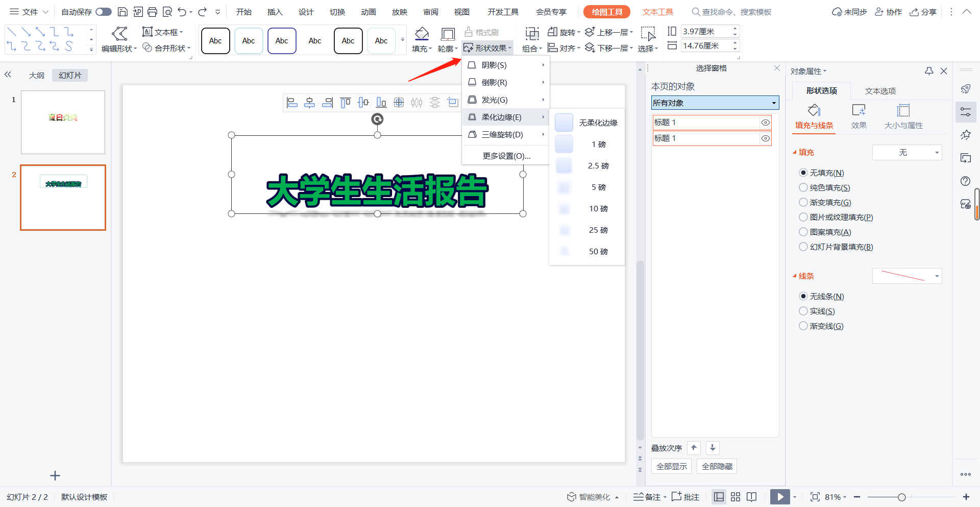
Task: Click the help question mark sidebar icon
Action: point(965,181)
